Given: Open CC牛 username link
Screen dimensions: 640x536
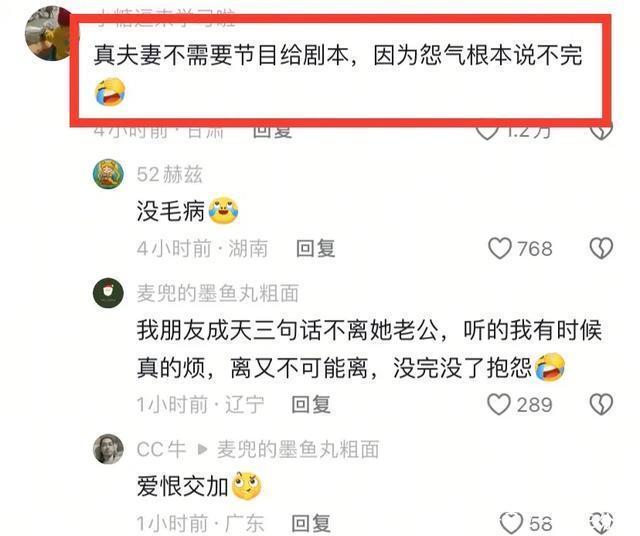Looking at the screenshot, I should point(161,449).
